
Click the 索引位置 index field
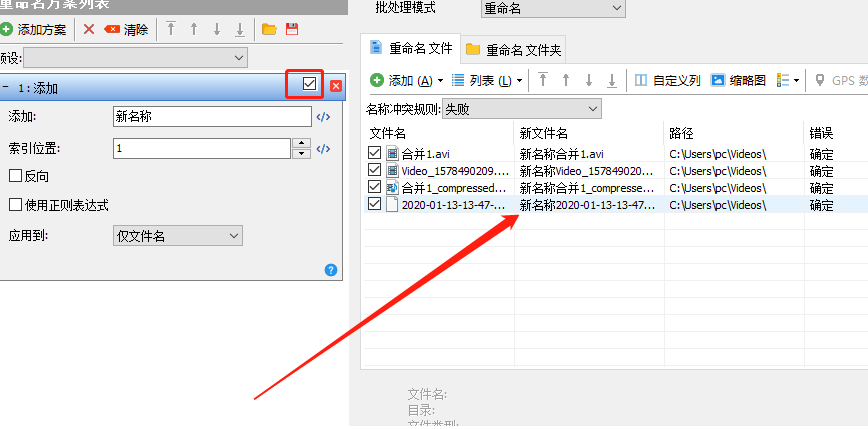[x=202, y=148]
